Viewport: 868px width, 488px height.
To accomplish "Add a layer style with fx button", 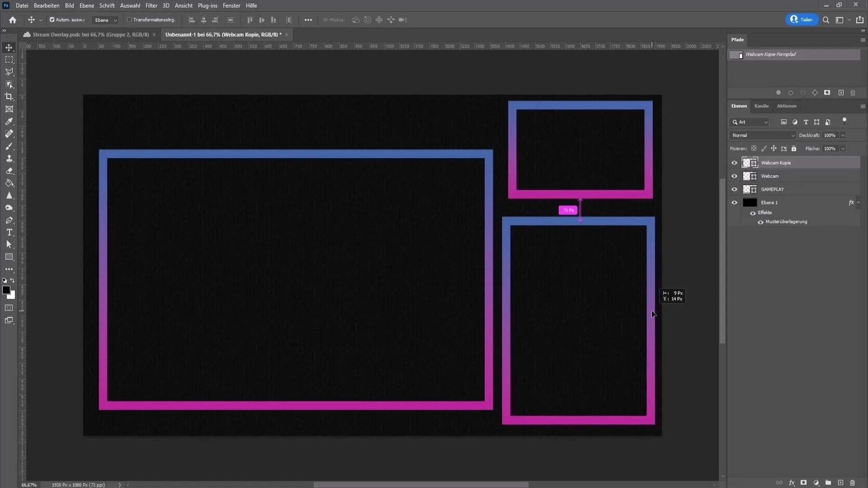I will 792,483.
